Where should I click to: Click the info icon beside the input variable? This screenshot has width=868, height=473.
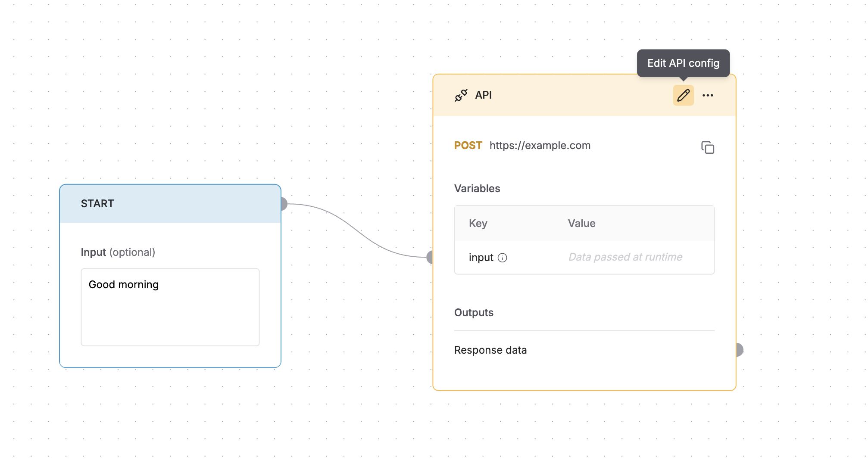[x=503, y=258]
